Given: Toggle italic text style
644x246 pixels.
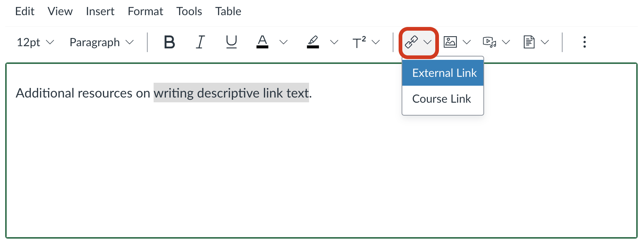Looking at the screenshot, I should coord(200,42).
